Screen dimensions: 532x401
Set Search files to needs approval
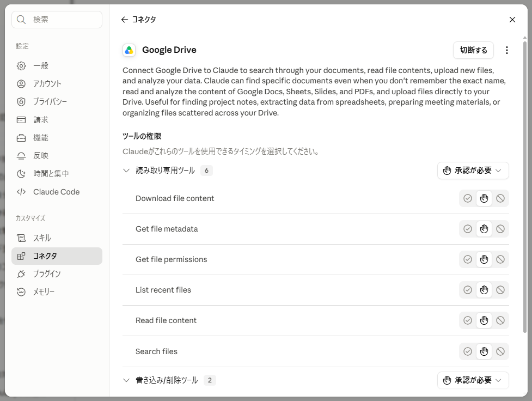coord(484,351)
